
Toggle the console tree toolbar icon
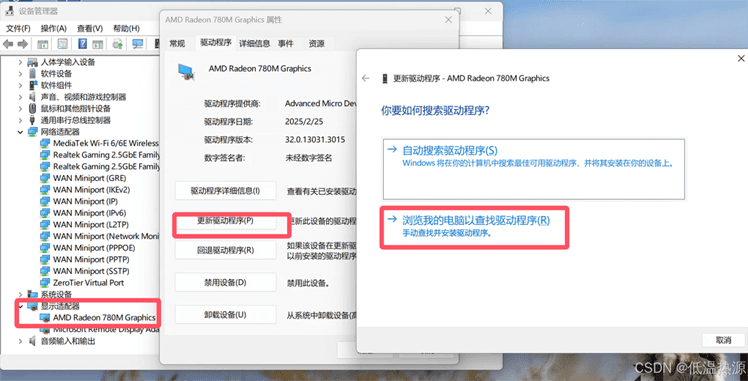(43, 44)
